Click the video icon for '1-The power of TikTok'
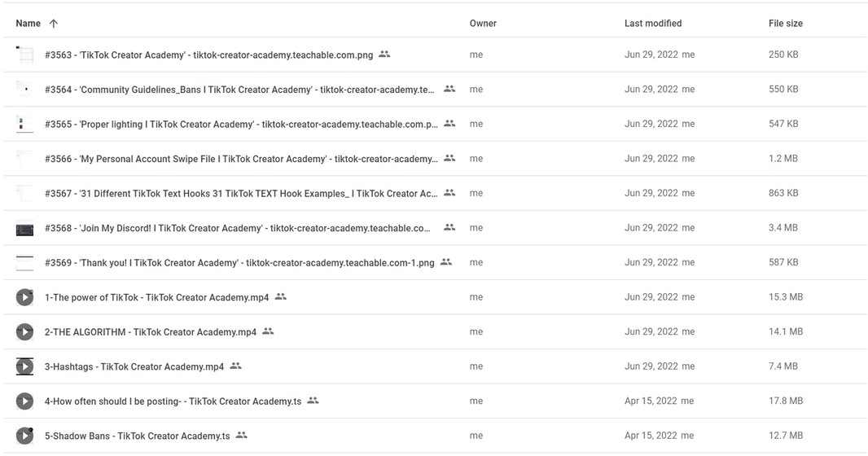The width and height of the screenshot is (868, 456). 24,297
